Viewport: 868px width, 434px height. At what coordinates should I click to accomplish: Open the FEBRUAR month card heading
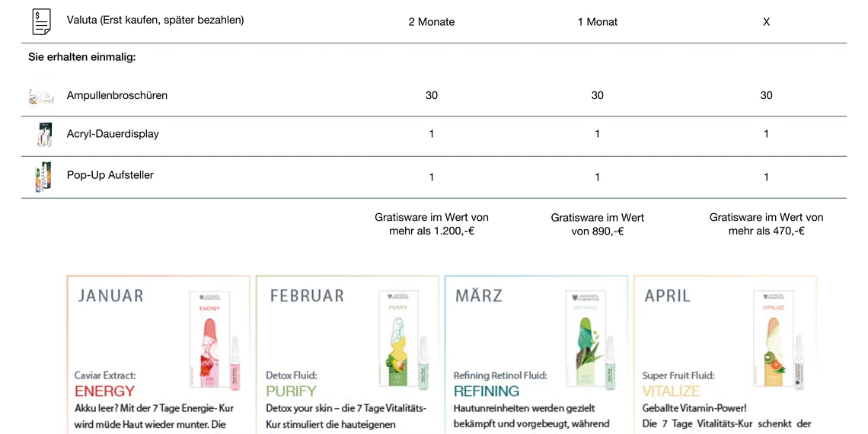point(307,295)
